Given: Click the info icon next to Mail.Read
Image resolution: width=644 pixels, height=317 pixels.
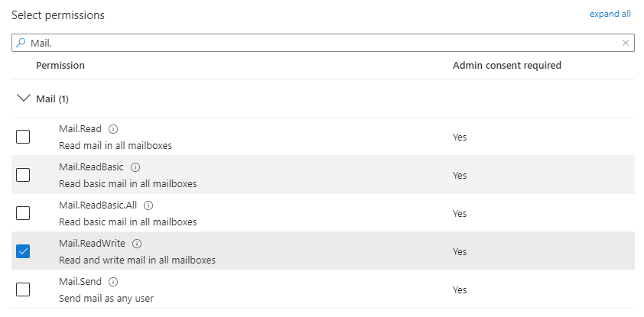Looking at the screenshot, I should (x=113, y=129).
